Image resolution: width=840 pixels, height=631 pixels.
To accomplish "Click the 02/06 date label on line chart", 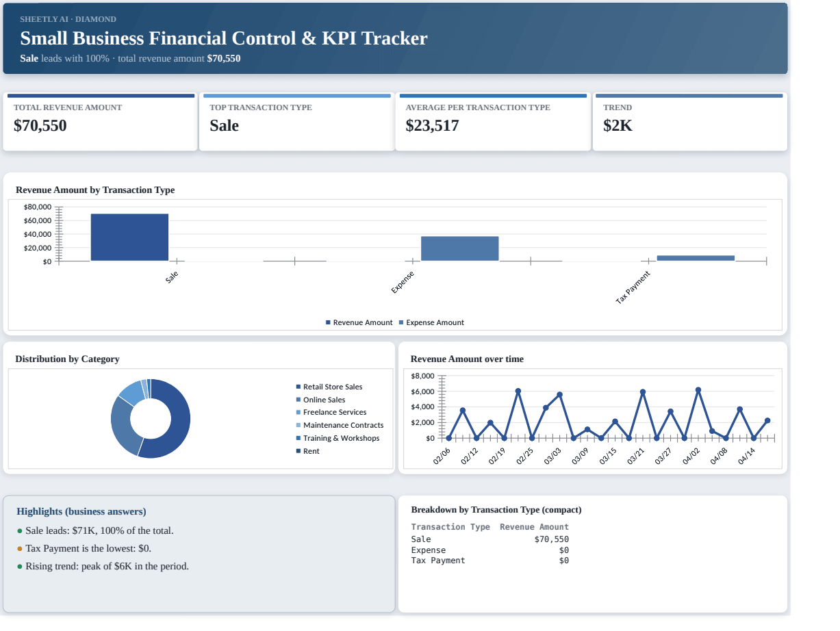I will coord(442,456).
